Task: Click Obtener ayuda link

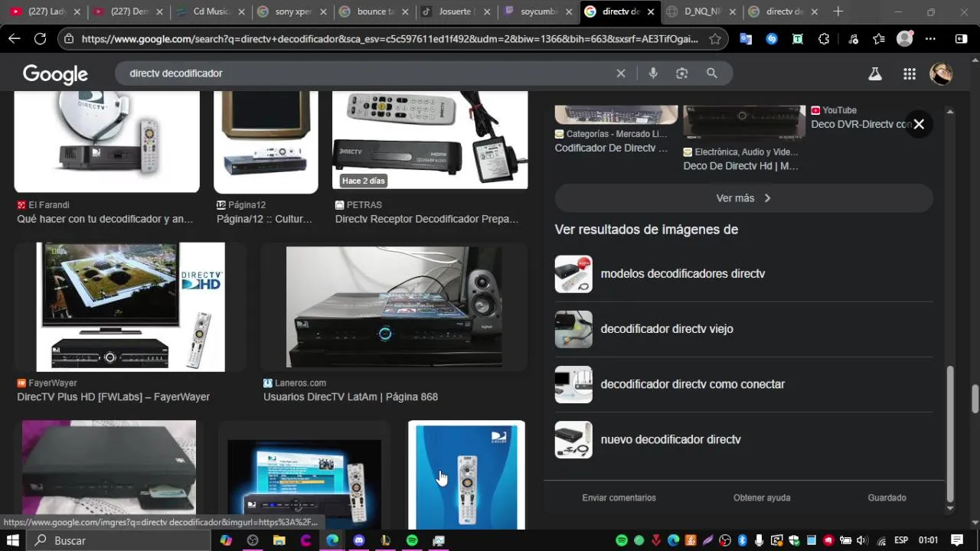Action: pos(762,497)
